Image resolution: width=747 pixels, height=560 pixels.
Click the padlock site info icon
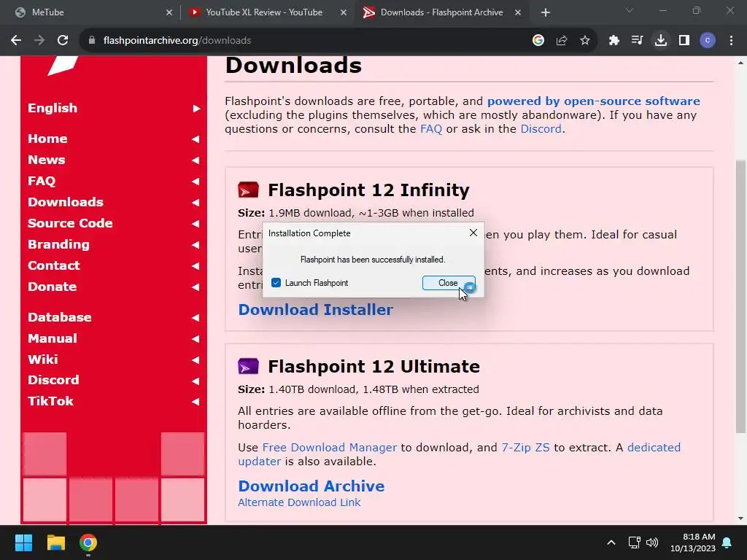click(x=92, y=41)
